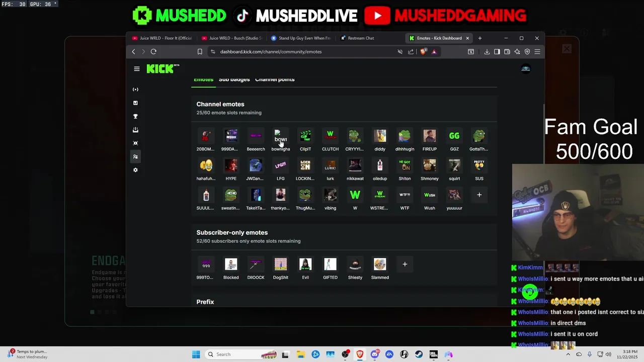Show hidden system tray icons chevron
Screen dimensions: 644x362
click(x=568, y=354)
